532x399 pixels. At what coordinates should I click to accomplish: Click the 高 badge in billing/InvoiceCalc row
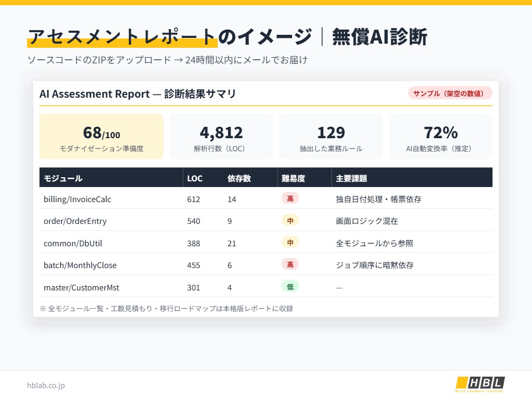click(x=290, y=198)
